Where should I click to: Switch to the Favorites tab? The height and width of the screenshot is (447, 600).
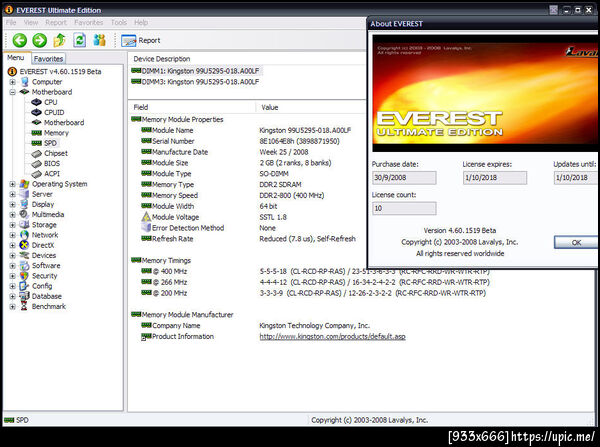coord(48,59)
